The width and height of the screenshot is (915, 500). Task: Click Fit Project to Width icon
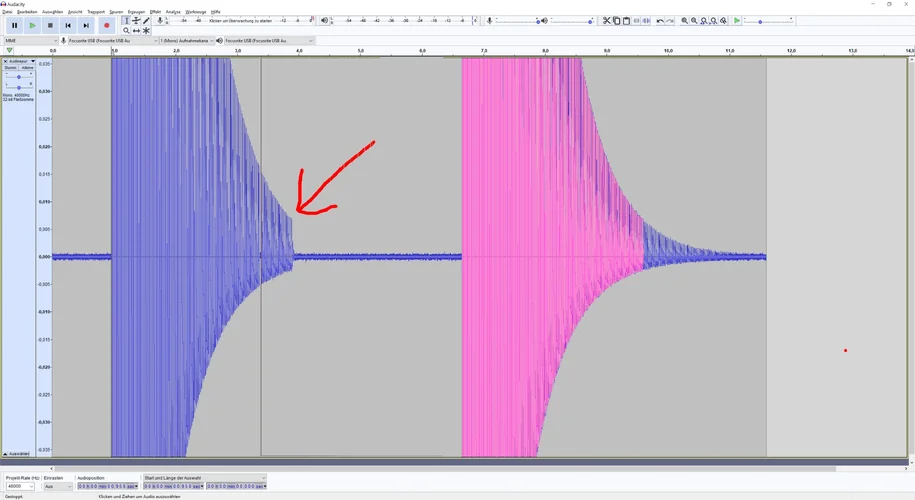714,20
